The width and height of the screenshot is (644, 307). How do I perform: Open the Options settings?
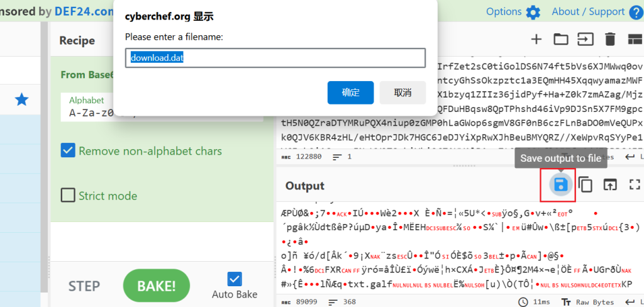tap(513, 11)
